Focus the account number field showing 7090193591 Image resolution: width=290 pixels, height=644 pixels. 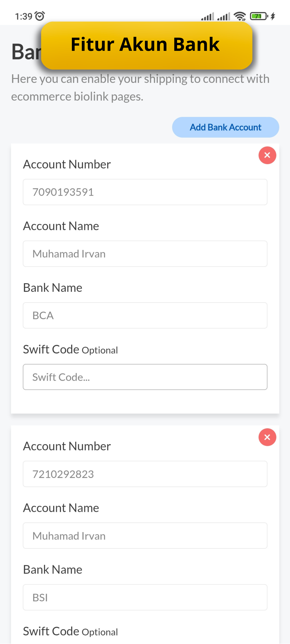[x=145, y=192]
